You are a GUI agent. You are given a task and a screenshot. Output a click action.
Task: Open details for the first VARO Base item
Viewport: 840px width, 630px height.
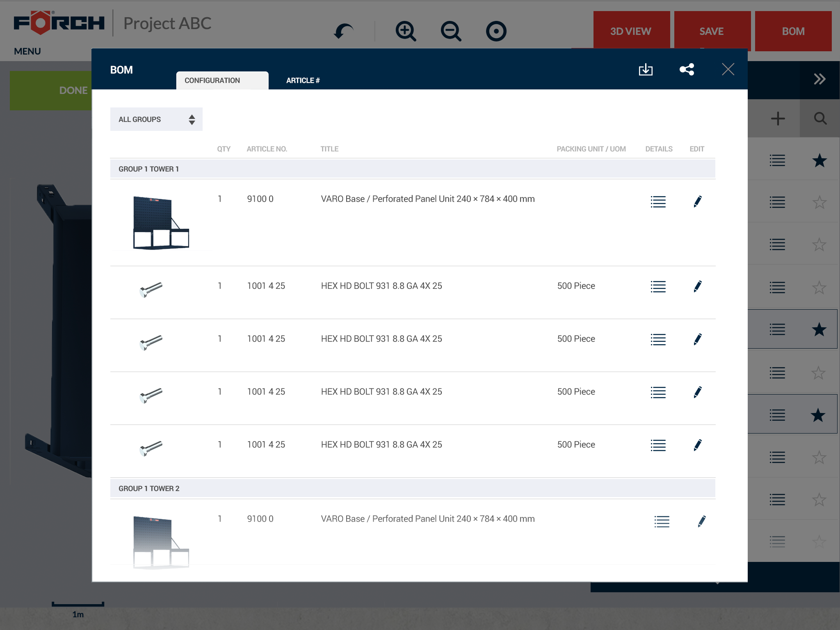point(658,201)
